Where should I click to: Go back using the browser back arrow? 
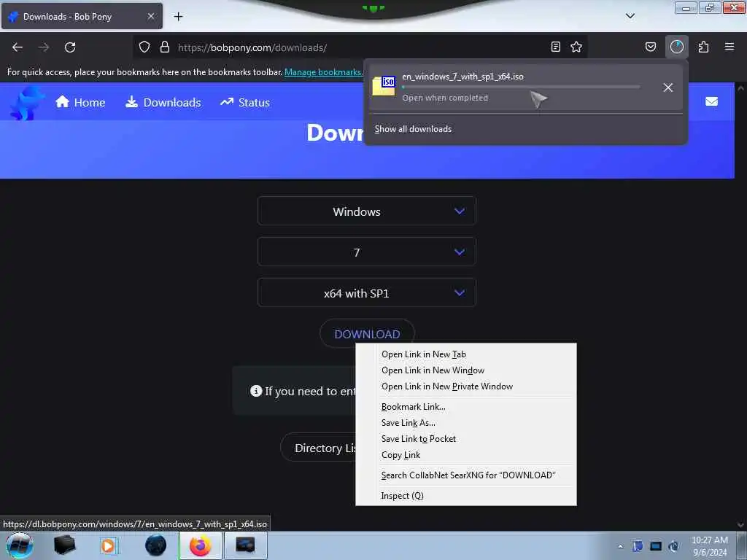coord(18,47)
